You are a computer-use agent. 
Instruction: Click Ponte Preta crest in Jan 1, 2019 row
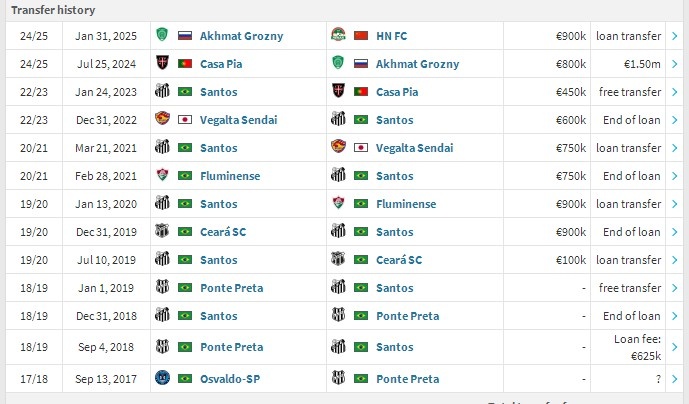pyautogui.click(x=162, y=288)
